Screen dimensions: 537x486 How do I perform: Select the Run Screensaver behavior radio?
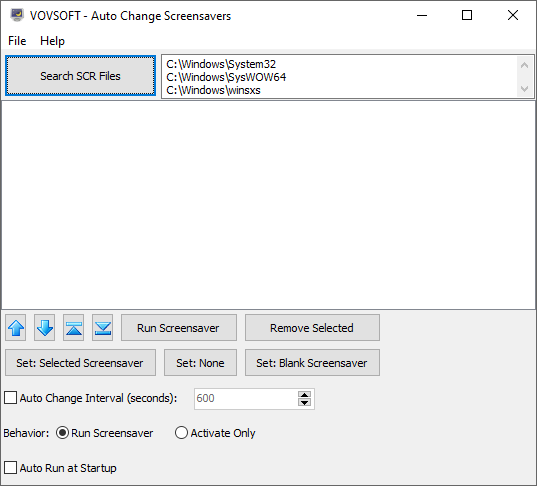62,433
